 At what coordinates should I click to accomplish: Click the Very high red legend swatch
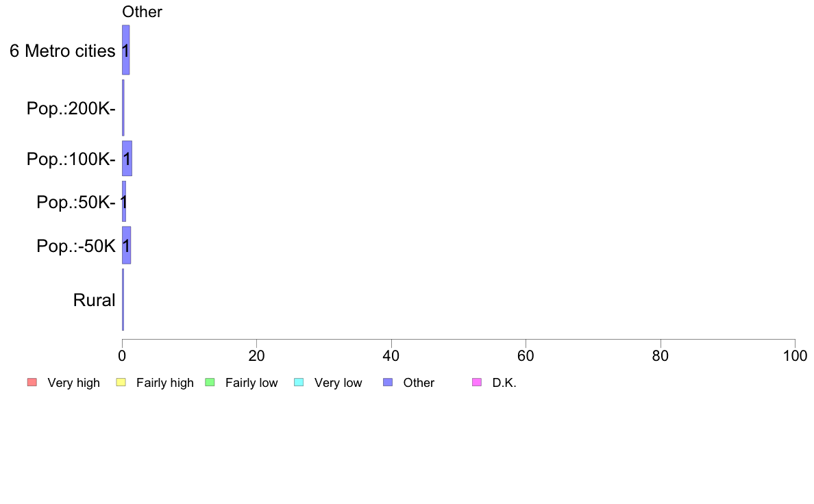coord(32,383)
